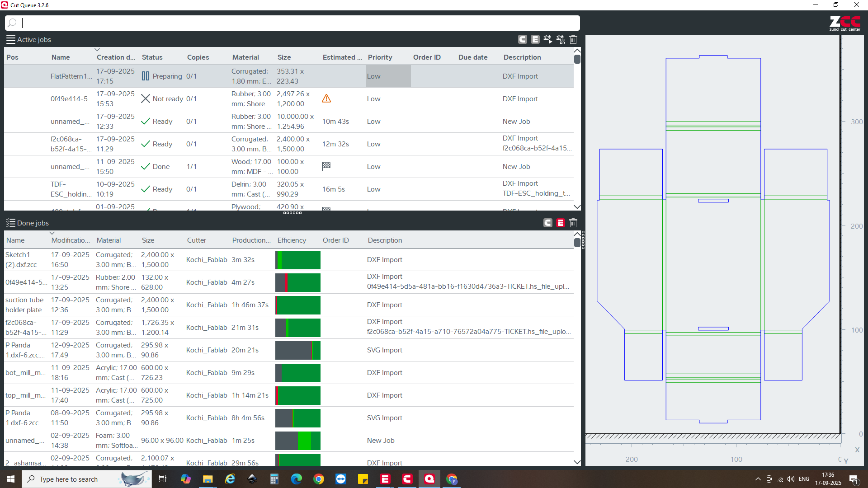
Task: Click the job stack play icon
Action: tap(548, 39)
